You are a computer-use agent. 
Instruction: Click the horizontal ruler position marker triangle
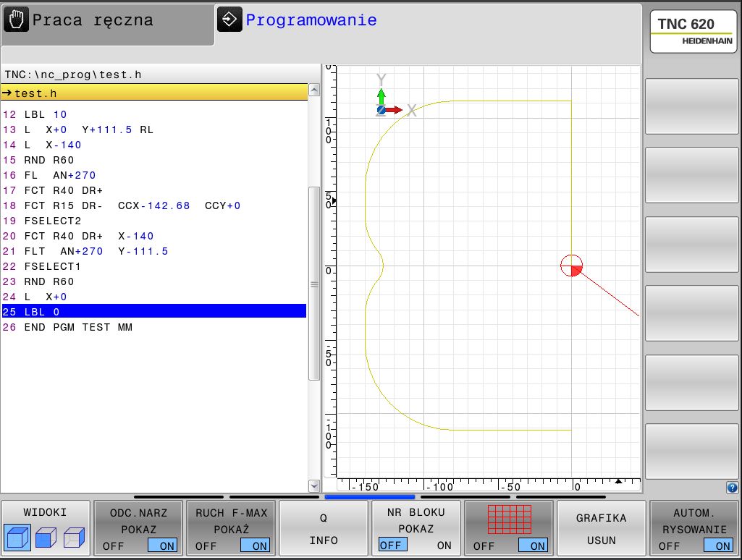point(618,481)
